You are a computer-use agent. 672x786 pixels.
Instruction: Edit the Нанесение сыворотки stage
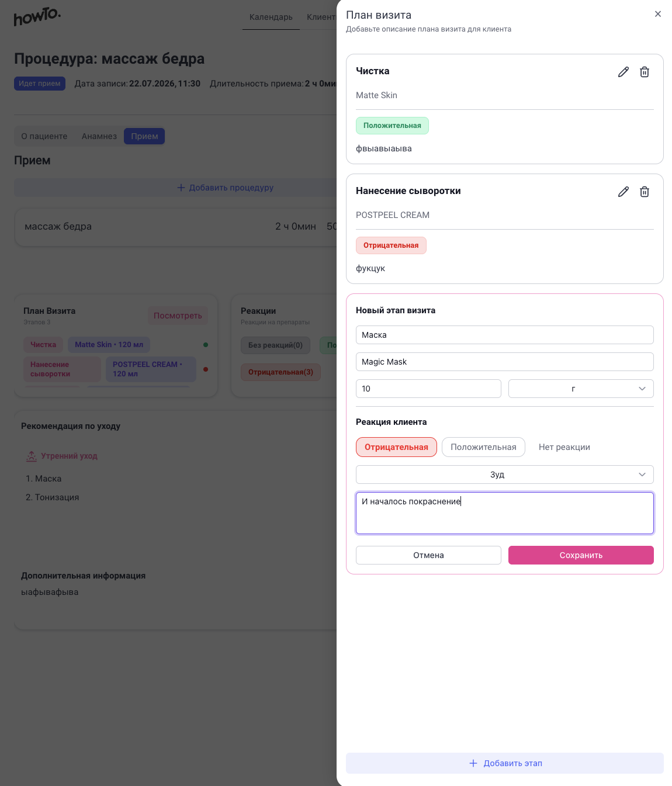pyautogui.click(x=623, y=192)
